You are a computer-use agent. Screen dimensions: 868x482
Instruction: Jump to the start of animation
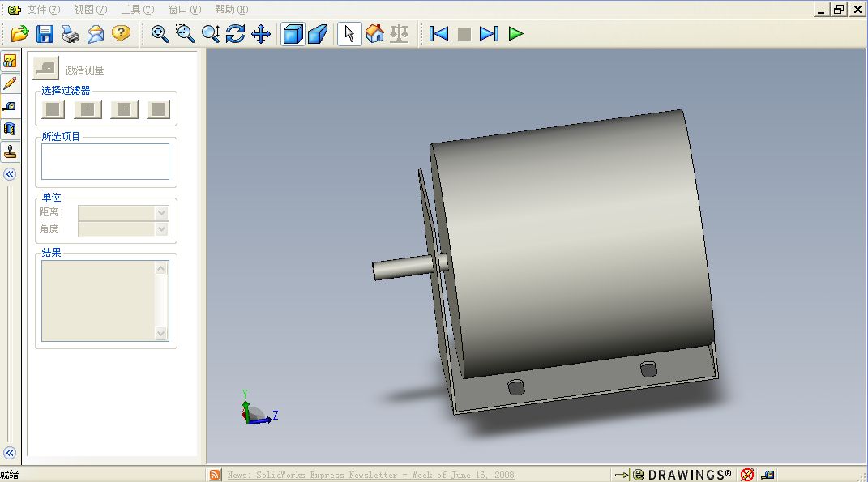pyautogui.click(x=438, y=34)
